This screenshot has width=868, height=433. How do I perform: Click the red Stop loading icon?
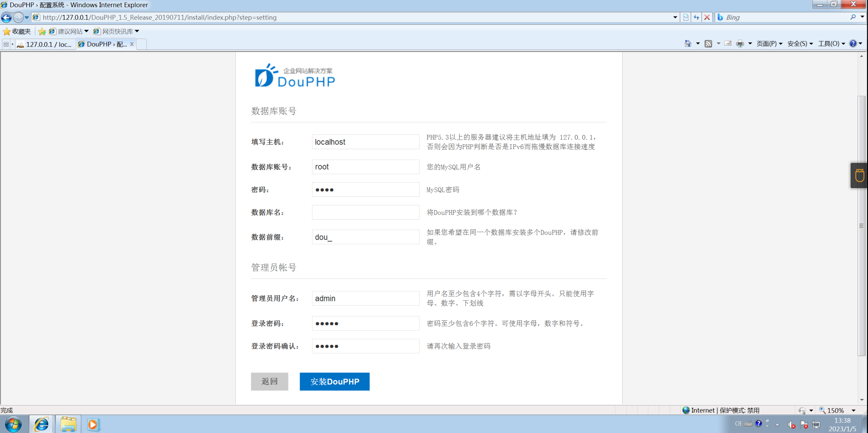click(x=707, y=17)
